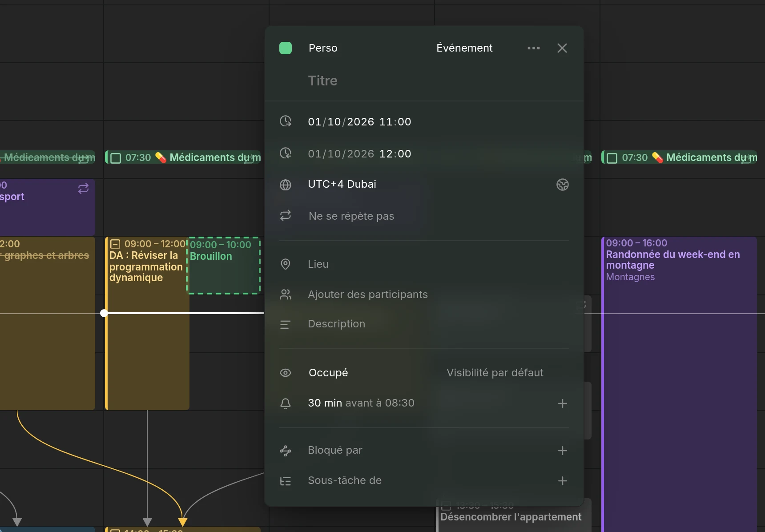Check the rightmost Médicaments task checkbox
765x532 pixels.
click(x=612, y=158)
